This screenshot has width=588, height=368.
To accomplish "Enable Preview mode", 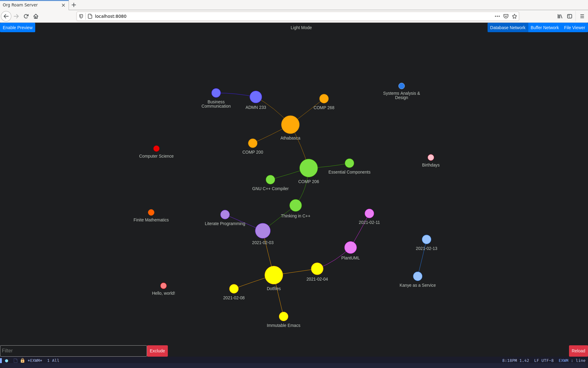I will click(x=18, y=27).
